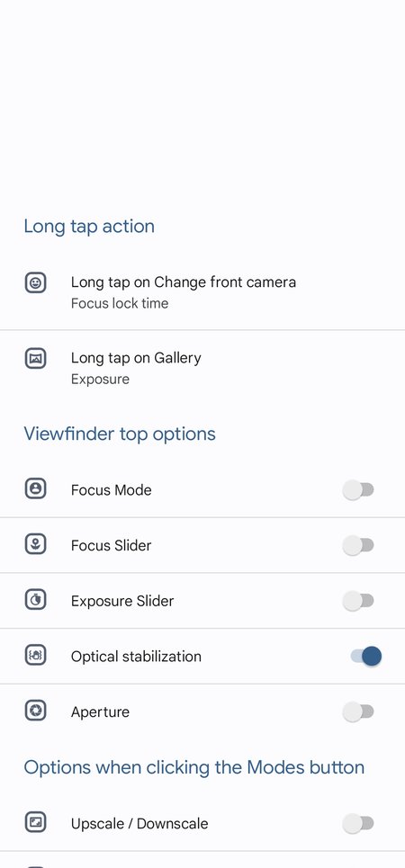405x868 pixels.
Task: Turn on the Focus Slider toggle
Action: (x=358, y=545)
